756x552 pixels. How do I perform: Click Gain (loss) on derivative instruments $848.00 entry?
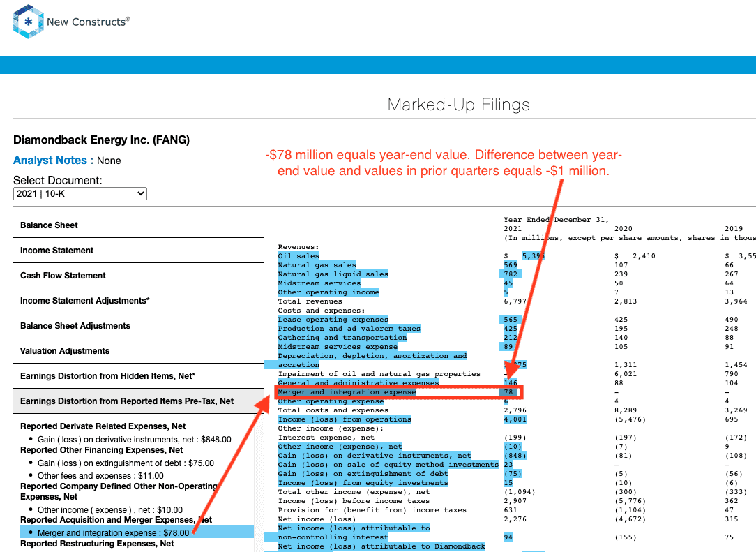click(x=135, y=440)
